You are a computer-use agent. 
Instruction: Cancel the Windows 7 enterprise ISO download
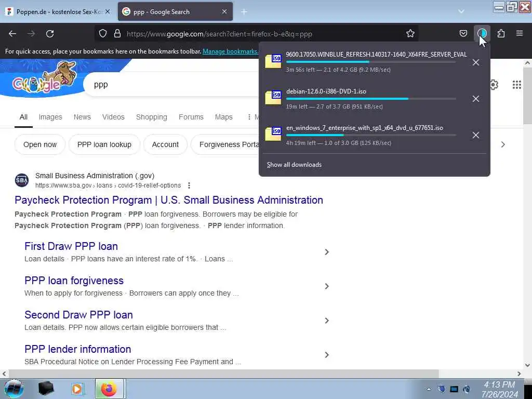pyautogui.click(x=476, y=136)
